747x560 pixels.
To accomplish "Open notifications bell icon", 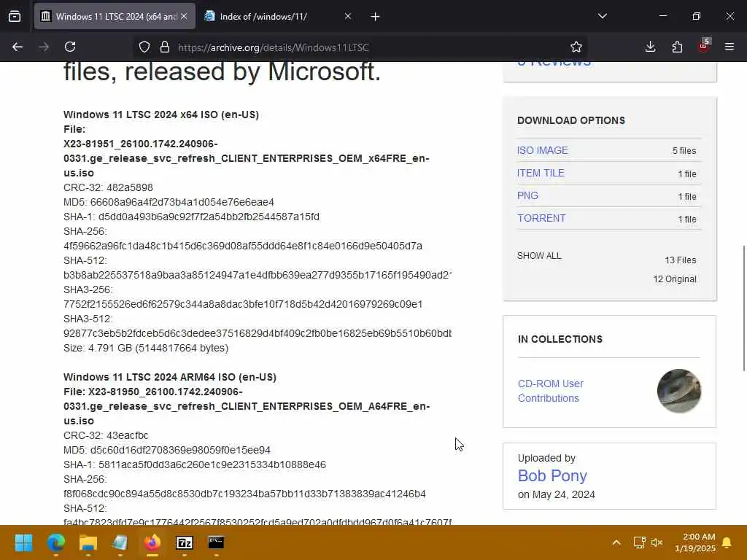I will coord(727,542).
